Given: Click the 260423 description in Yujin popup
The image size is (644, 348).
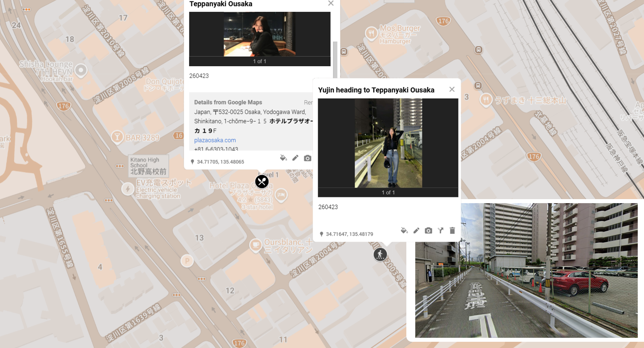Looking at the screenshot, I should [328, 207].
